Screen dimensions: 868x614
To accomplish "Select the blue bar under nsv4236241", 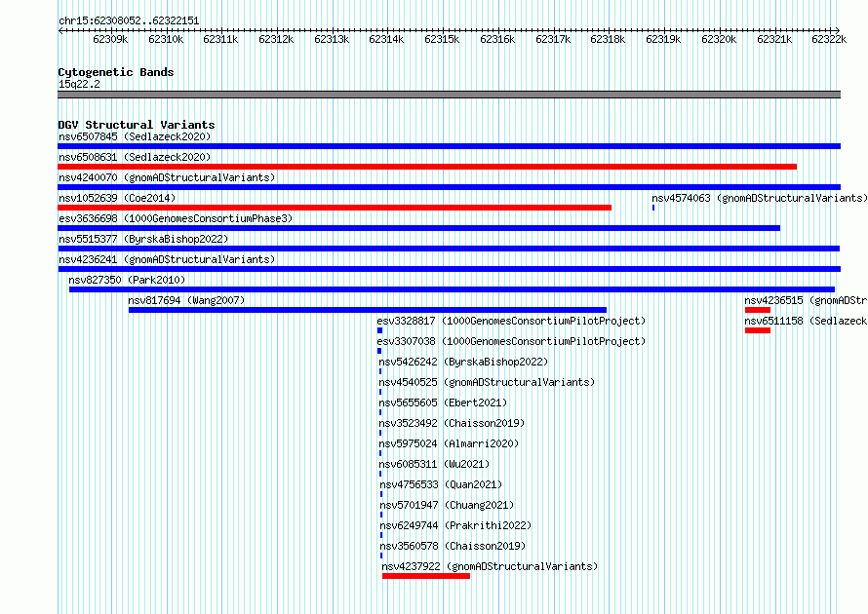I will [x=449, y=269].
